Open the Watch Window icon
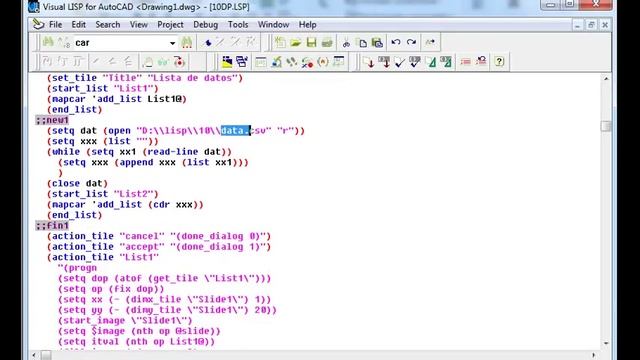This screenshot has height=360, width=640. [x=338, y=62]
